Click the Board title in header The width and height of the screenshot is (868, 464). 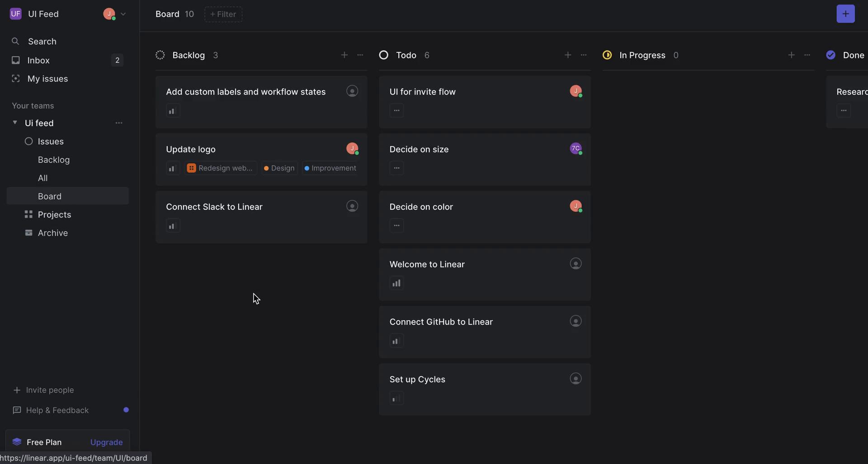tap(167, 14)
